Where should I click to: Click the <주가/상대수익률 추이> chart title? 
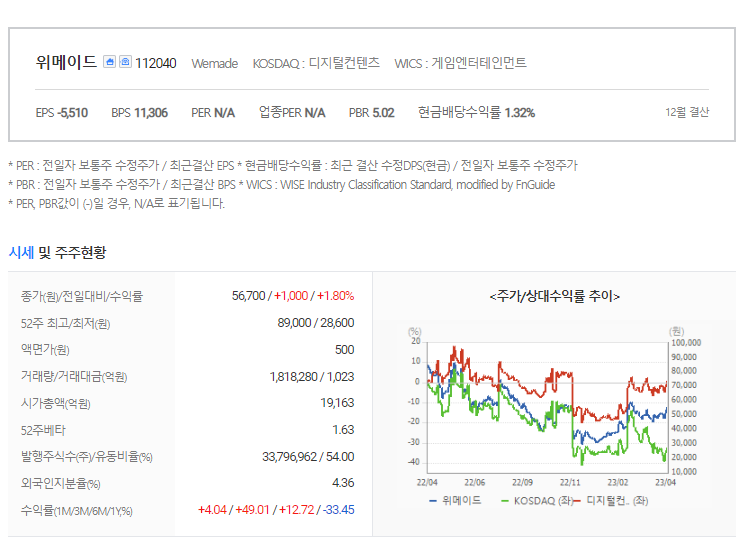pos(554,296)
